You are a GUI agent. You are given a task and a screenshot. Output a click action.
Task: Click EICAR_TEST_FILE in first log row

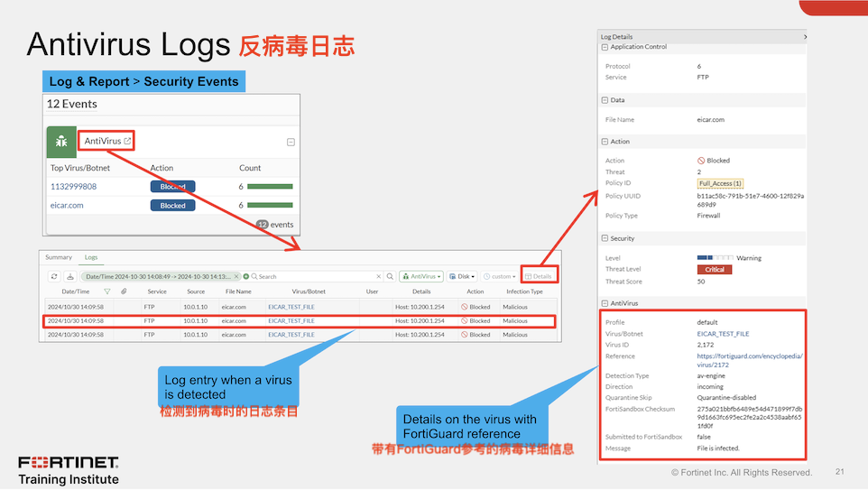(291, 307)
